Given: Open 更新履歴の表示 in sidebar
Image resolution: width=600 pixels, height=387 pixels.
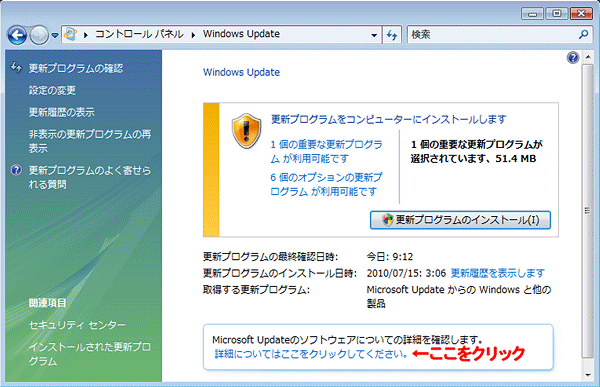Looking at the screenshot, I should [x=62, y=112].
